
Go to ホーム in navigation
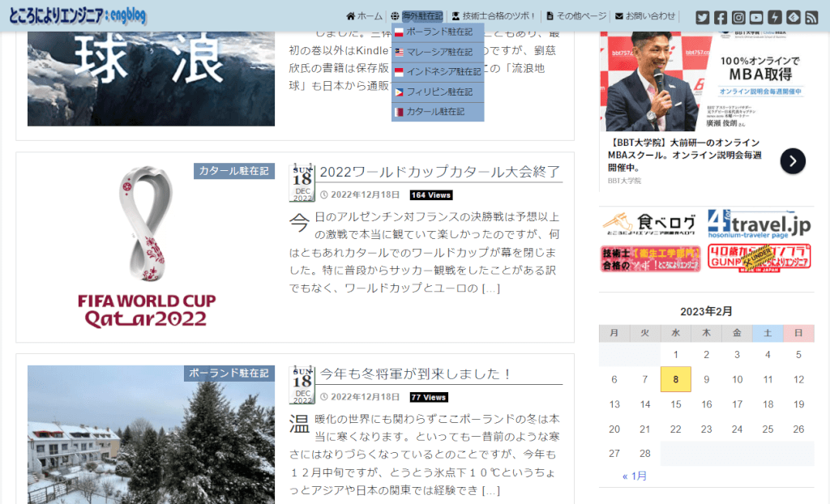click(x=364, y=16)
